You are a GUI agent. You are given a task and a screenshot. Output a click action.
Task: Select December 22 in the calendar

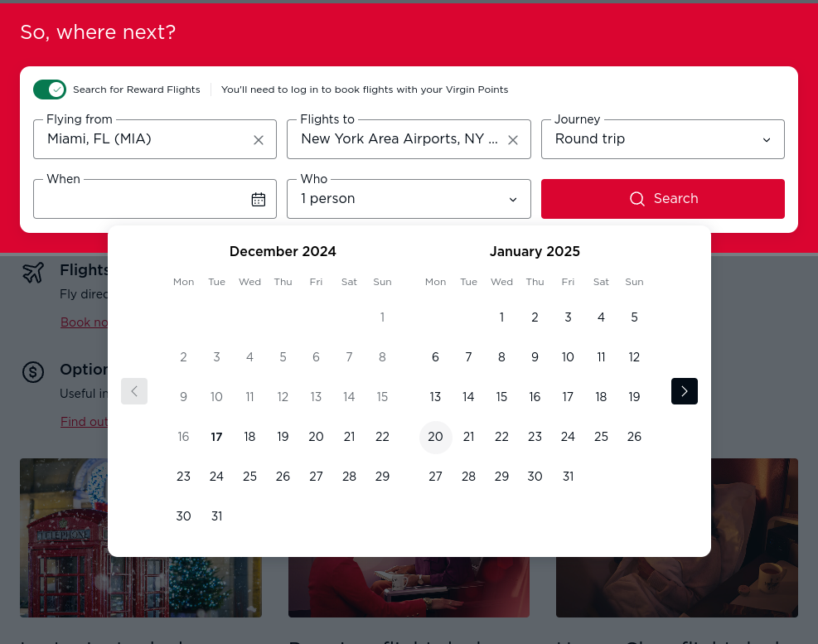tap(382, 437)
